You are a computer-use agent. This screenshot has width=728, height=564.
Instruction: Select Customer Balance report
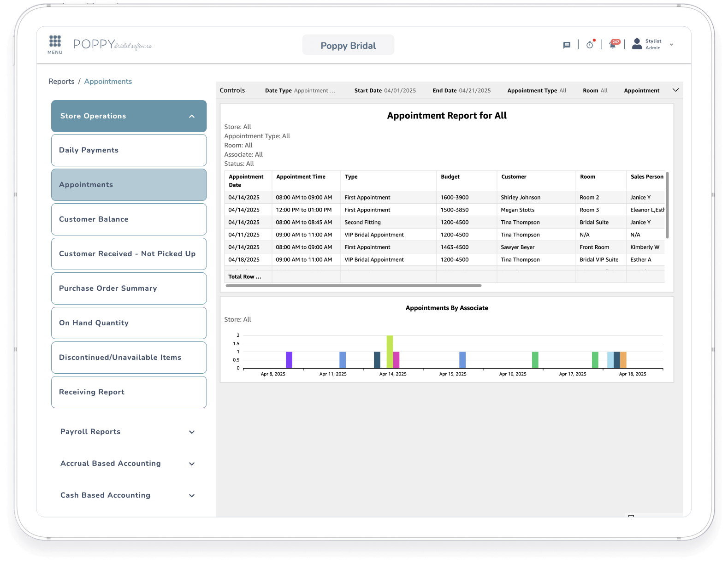pos(129,219)
